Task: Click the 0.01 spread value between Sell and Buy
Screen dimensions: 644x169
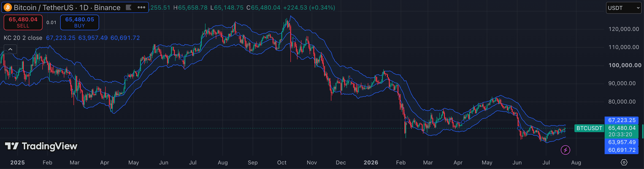Action: (51, 22)
